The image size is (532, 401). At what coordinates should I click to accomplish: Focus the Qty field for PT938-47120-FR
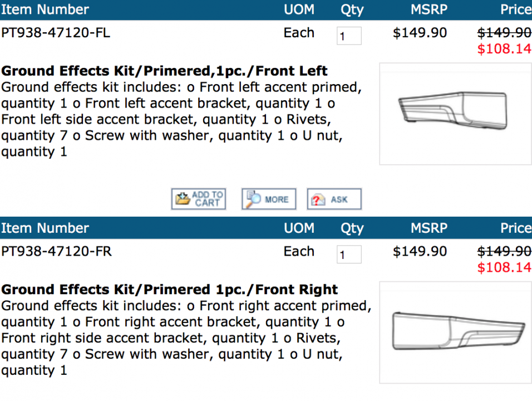[349, 255]
